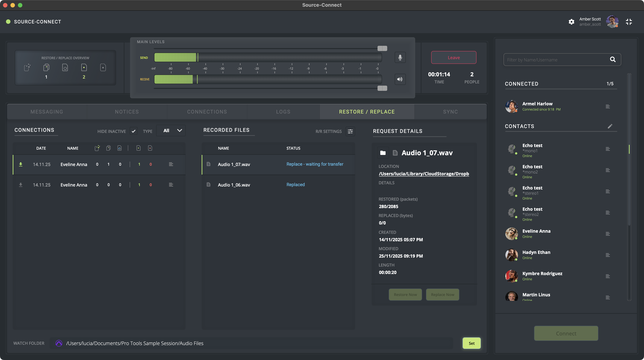Open folder for Audio 1_07.wav
The image size is (644, 360).
(383, 153)
